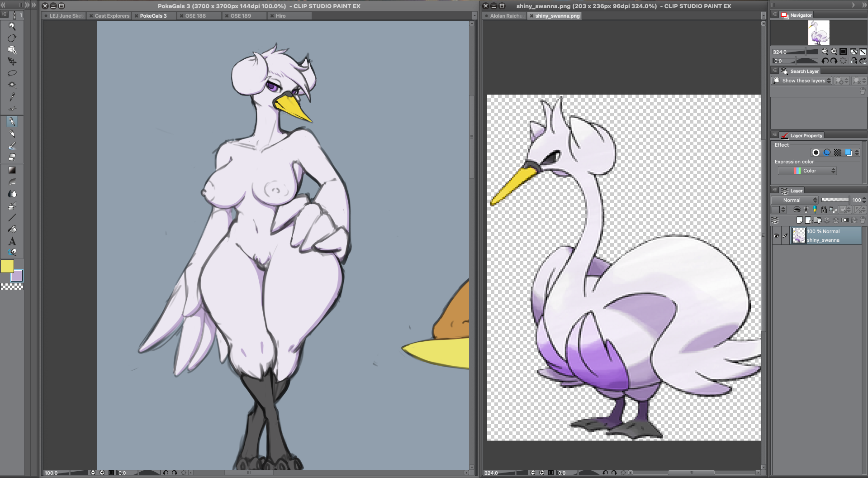The width and height of the screenshot is (868, 478).
Task: Open the Show these layers dropdown
Action: point(802,81)
